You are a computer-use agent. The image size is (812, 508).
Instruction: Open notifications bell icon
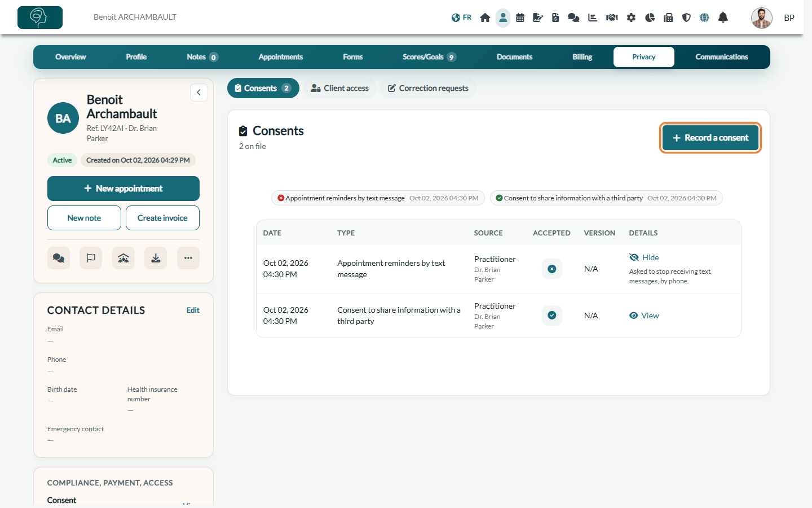[723, 17]
